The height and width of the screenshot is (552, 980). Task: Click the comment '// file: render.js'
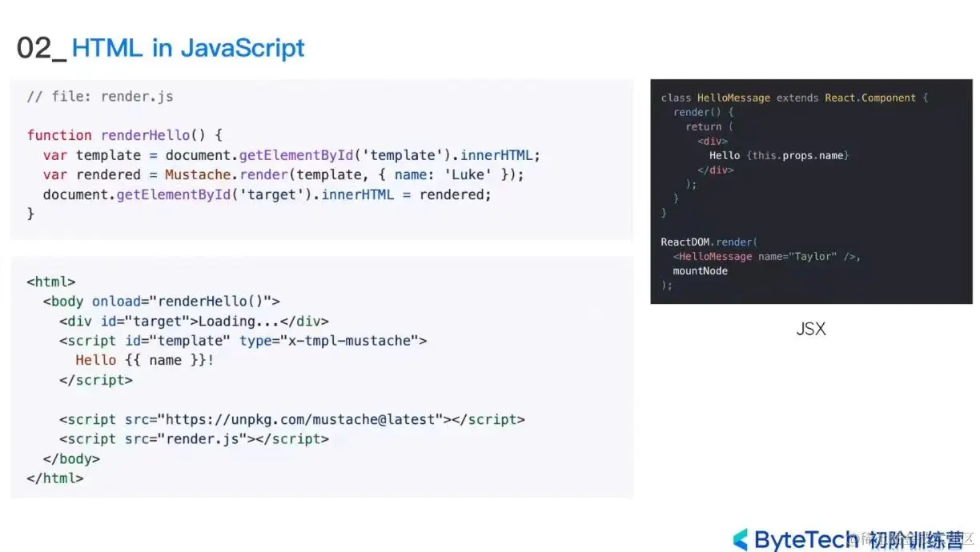click(x=100, y=97)
